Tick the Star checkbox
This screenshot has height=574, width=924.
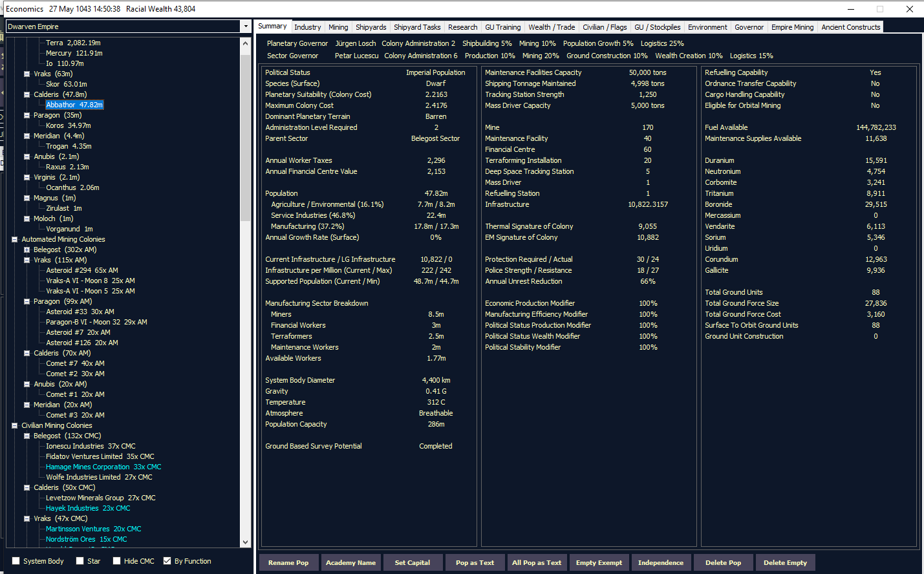click(80, 561)
